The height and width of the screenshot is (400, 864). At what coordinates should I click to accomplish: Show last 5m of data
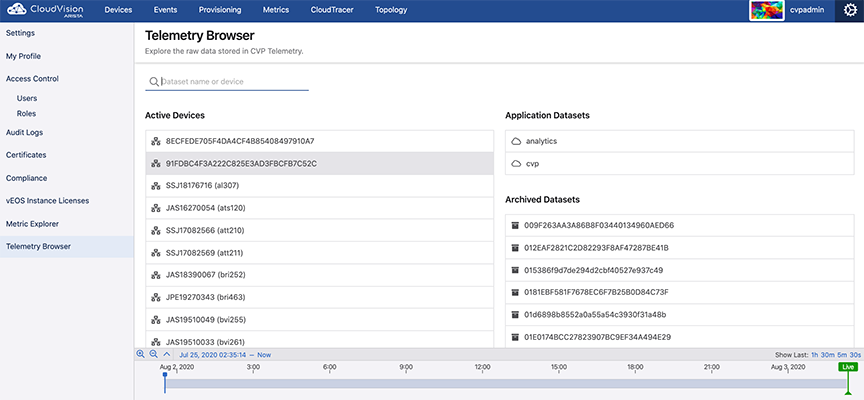pyautogui.click(x=843, y=355)
